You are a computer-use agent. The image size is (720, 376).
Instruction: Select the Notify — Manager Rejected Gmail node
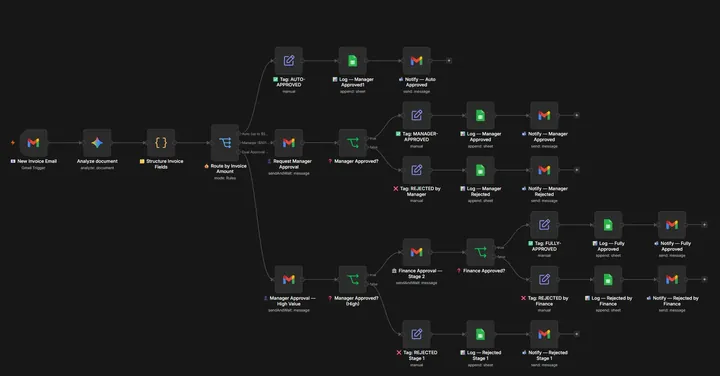pos(544,170)
